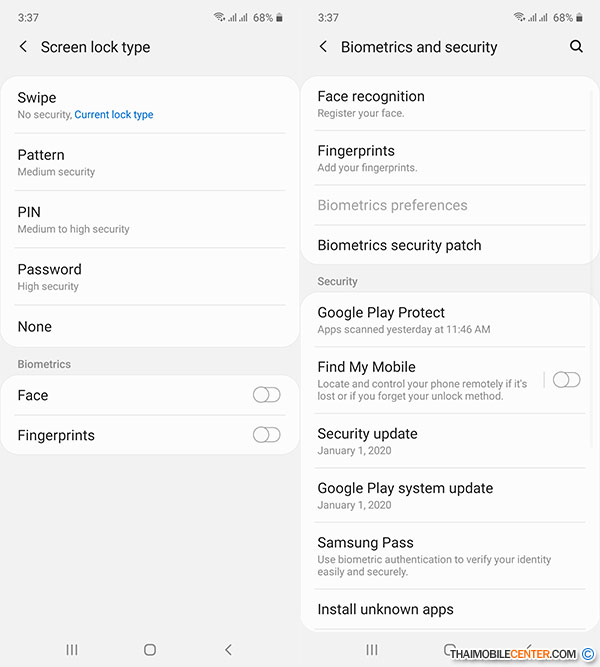Go back from Screen lock type

pyautogui.click(x=24, y=46)
